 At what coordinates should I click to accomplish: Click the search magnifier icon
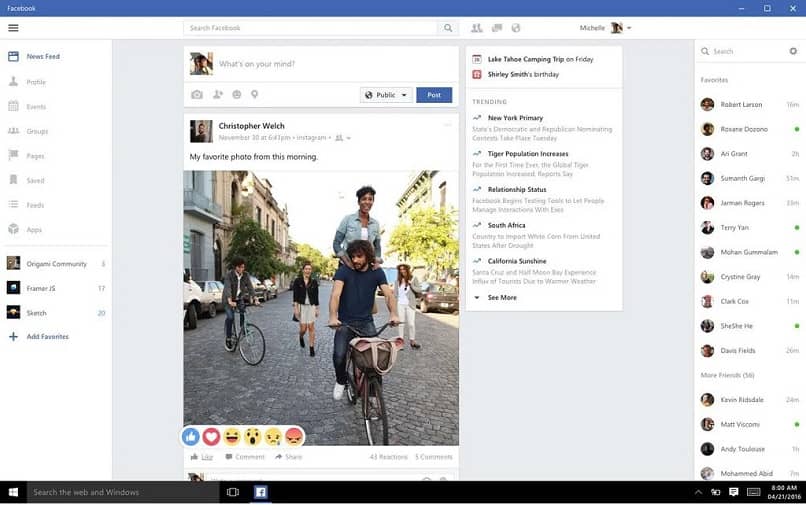click(448, 28)
